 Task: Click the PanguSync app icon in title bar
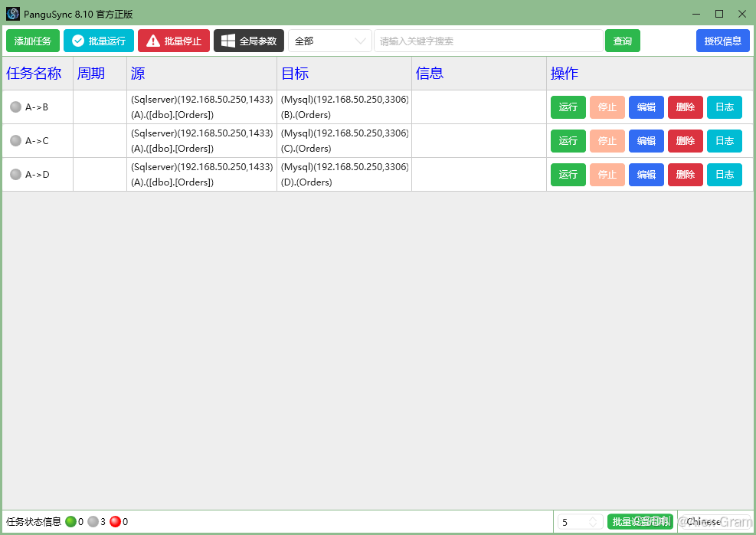pyautogui.click(x=13, y=14)
